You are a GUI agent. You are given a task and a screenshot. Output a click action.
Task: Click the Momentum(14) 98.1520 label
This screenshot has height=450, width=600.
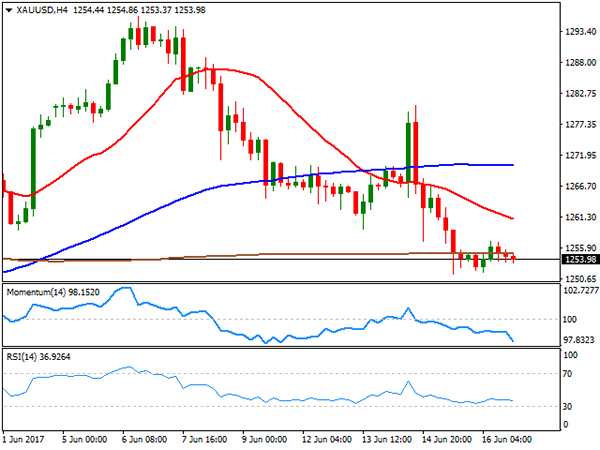(53, 292)
